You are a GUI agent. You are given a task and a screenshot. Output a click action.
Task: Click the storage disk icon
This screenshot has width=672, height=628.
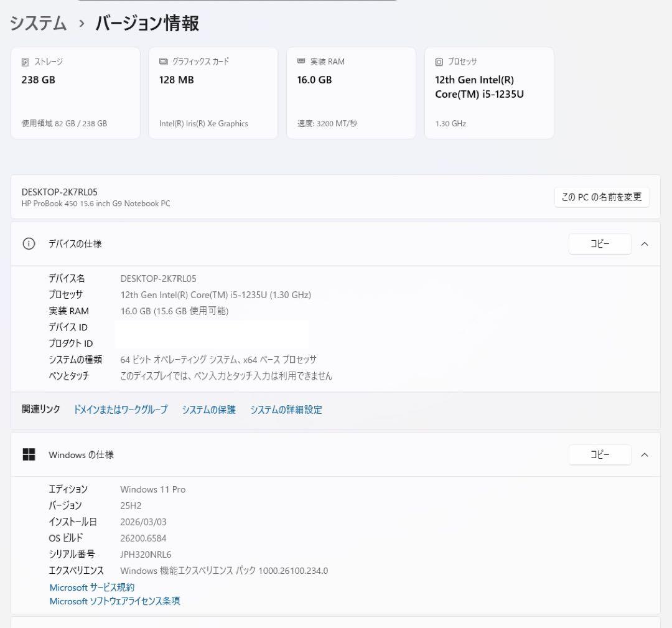tap(26, 62)
